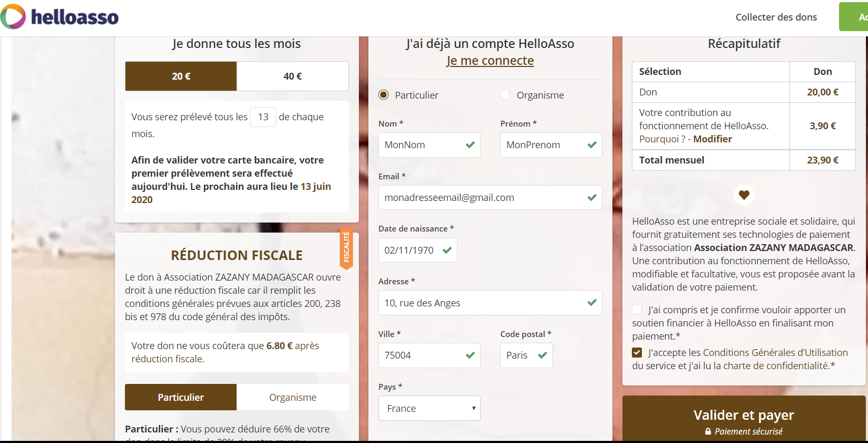Select the Particulier radio button
This screenshot has width=868, height=443.
click(x=384, y=95)
